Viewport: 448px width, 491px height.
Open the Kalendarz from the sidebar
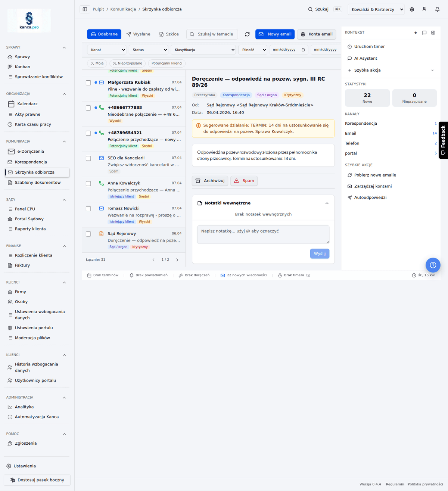pos(27,103)
